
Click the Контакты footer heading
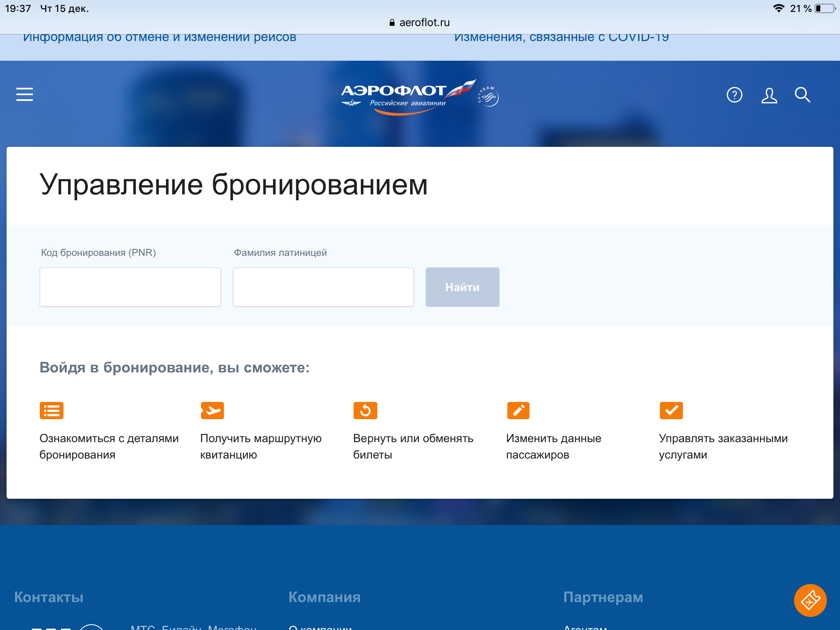pyautogui.click(x=49, y=597)
